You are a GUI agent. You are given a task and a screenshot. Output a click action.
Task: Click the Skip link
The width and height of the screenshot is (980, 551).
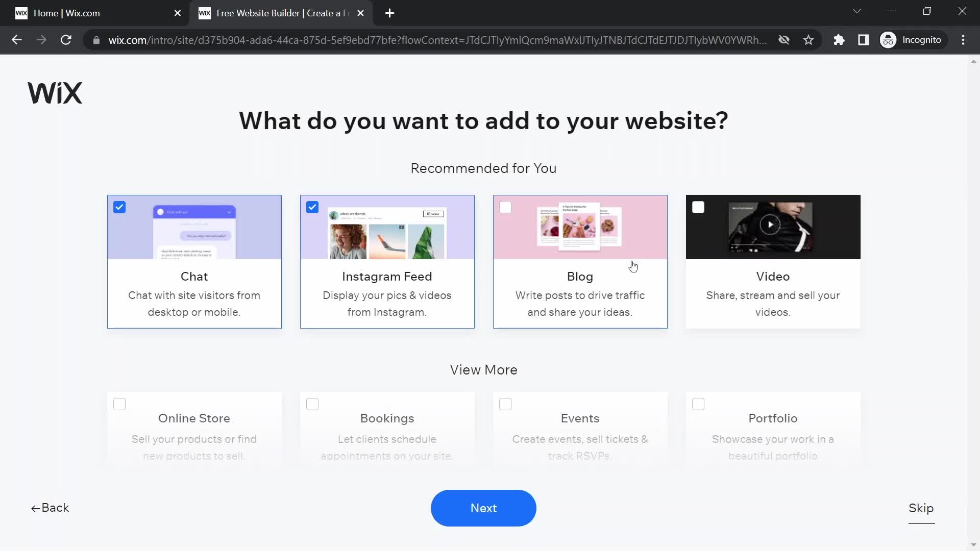921,507
